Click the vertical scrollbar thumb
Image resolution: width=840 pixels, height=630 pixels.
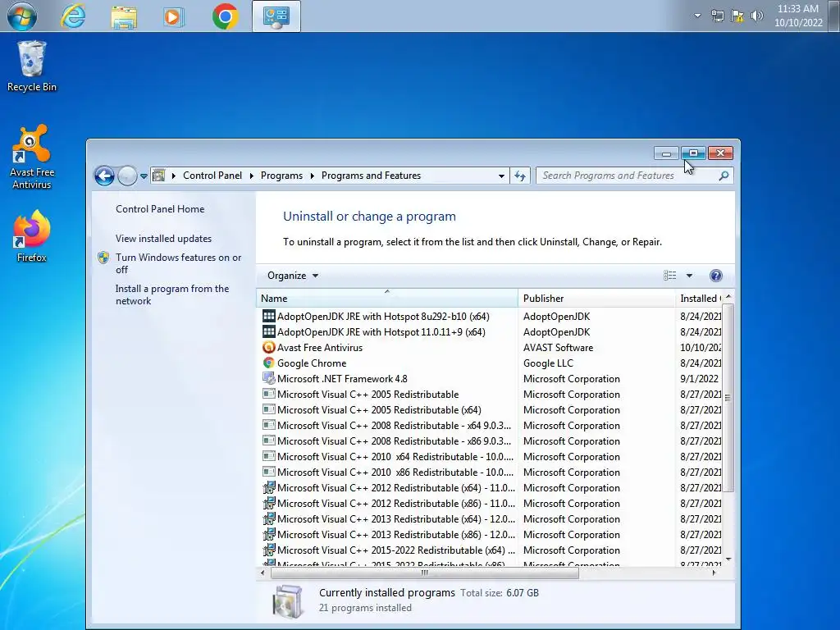[x=728, y=398]
